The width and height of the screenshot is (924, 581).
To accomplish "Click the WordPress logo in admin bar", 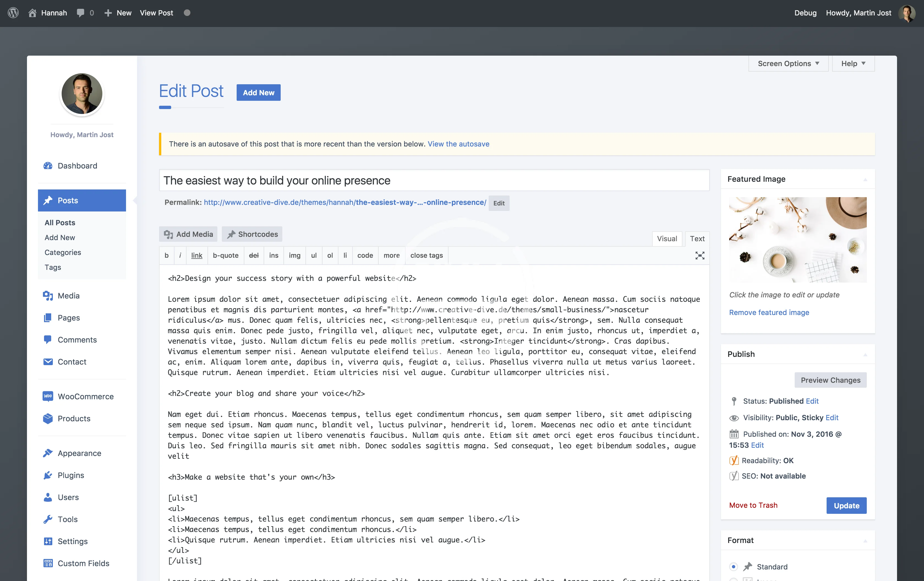I will pyautogui.click(x=13, y=13).
